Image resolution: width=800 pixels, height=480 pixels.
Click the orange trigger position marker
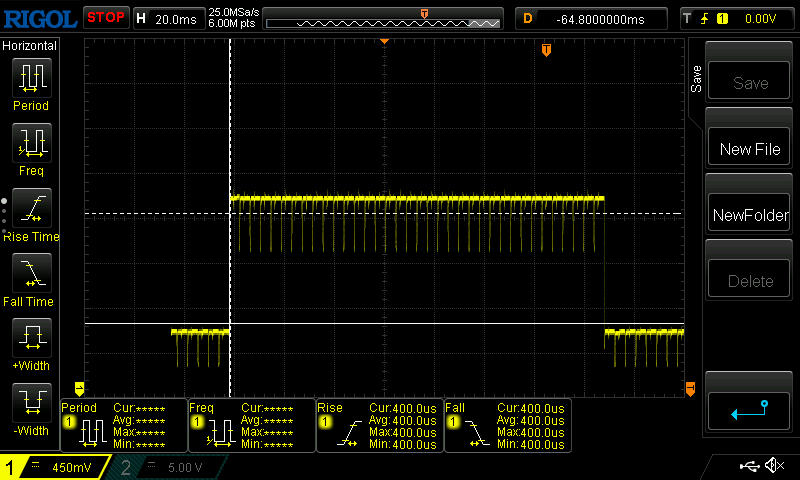(546, 50)
